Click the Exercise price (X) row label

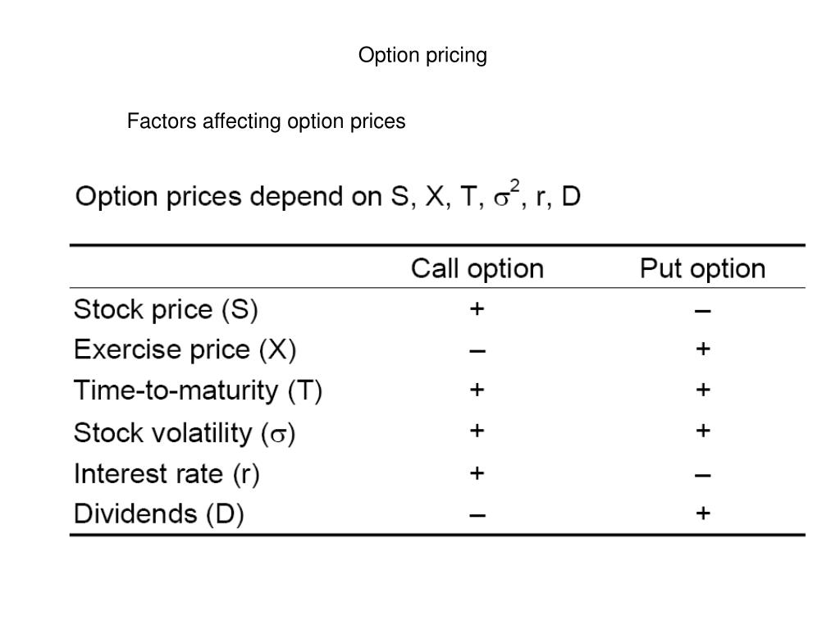(x=185, y=349)
